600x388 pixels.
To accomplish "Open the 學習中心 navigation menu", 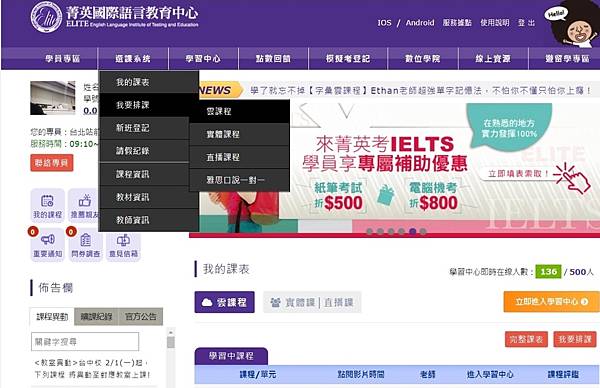I will click(x=203, y=59).
